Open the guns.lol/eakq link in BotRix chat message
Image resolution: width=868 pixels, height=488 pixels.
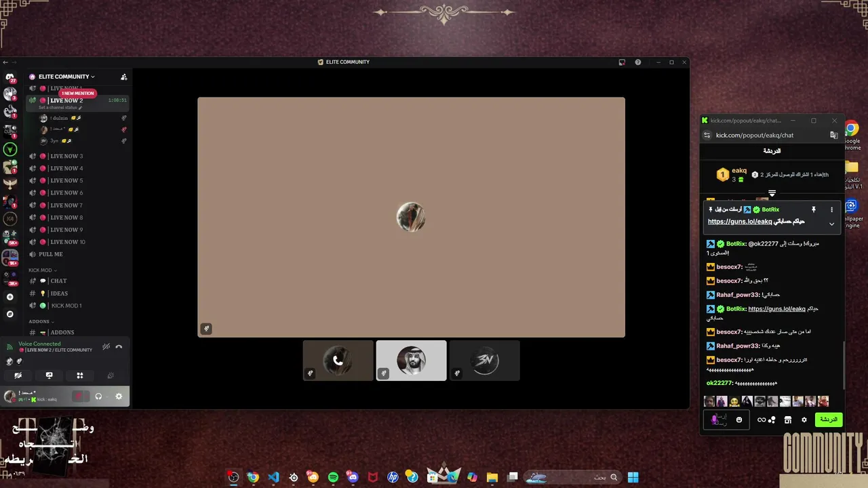pos(776,309)
